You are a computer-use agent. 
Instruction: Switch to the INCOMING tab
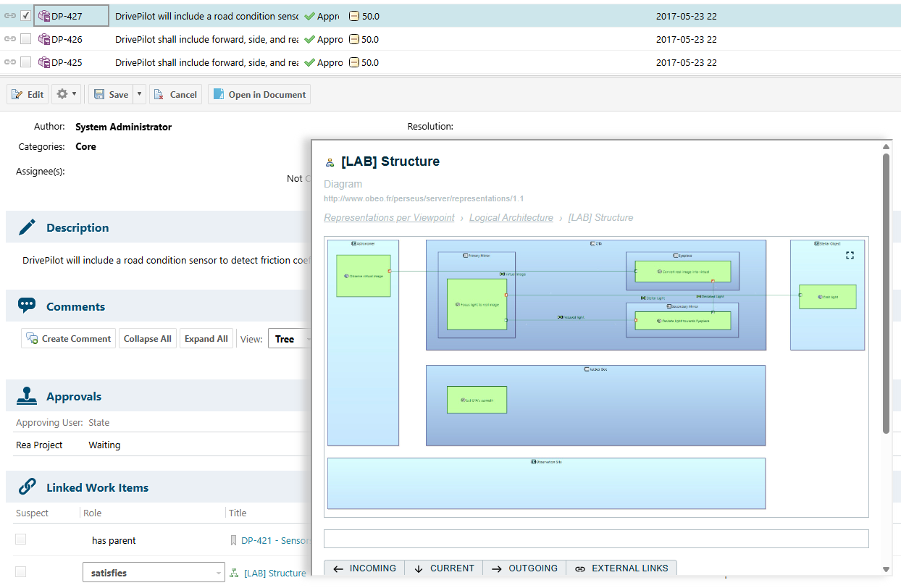(364, 568)
